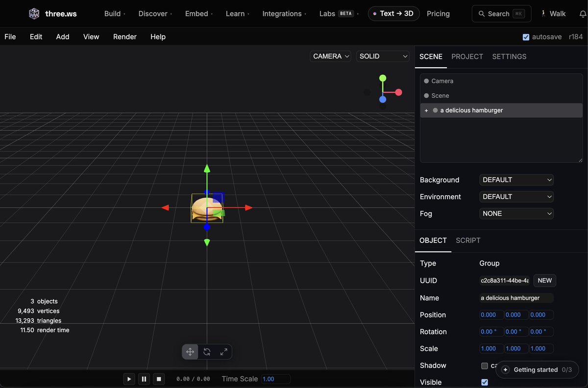Image resolution: width=588 pixels, height=388 pixels.
Task: Start animation playback
Action: [129, 379]
